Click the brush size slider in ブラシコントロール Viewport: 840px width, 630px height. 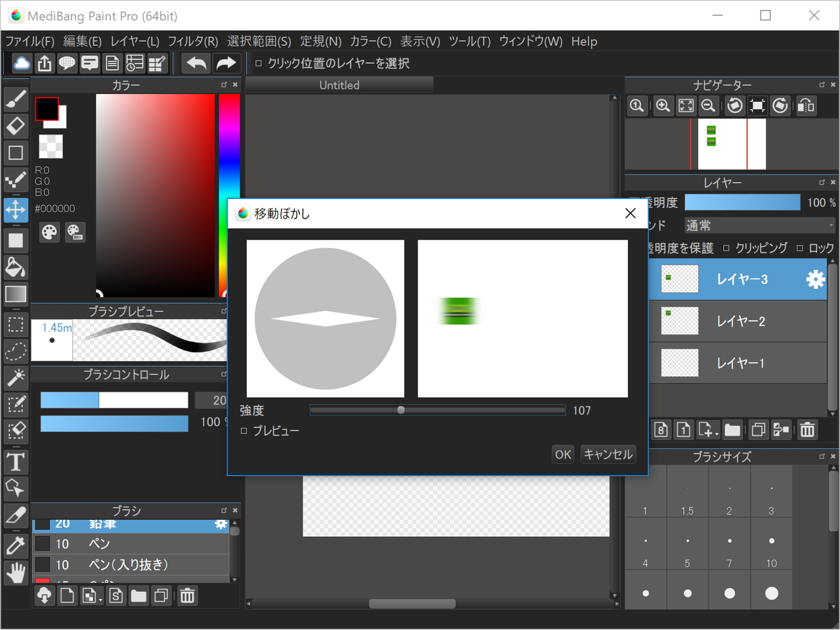coord(114,400)
